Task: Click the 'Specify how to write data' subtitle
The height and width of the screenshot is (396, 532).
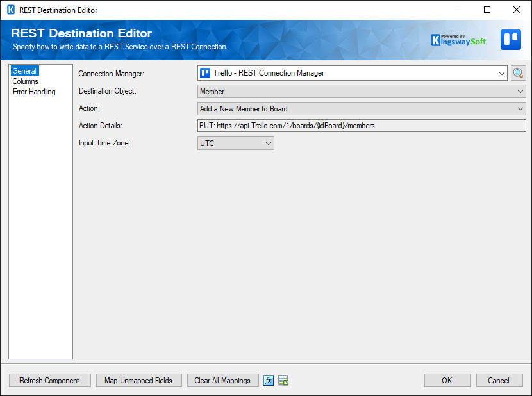Action: [x=120, y=47]
